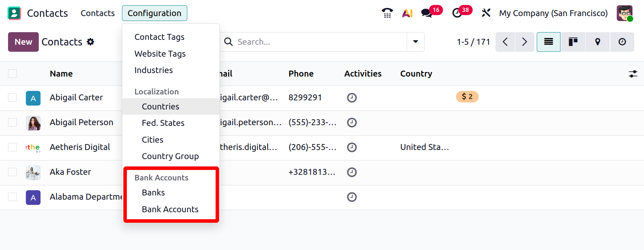Switch to Activity view
Viewport: 644px width, 250px height.
click(622, 42)
